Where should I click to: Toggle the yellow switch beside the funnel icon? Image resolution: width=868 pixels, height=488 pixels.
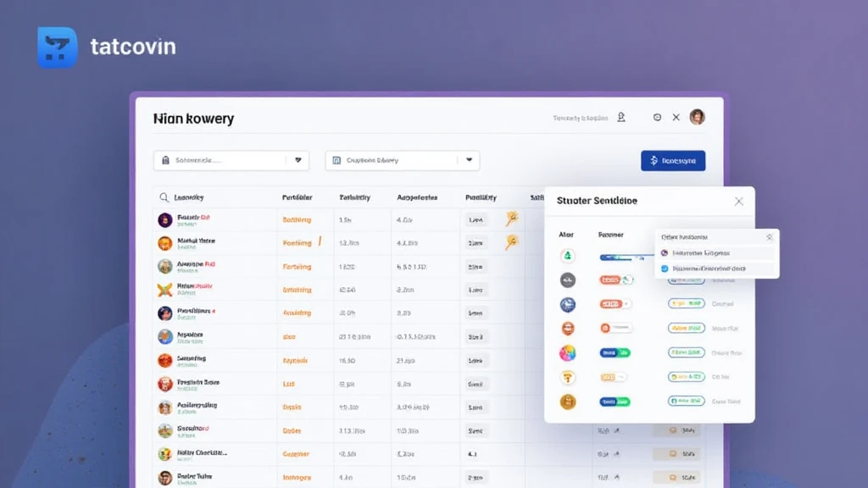(x=614, y=377)
